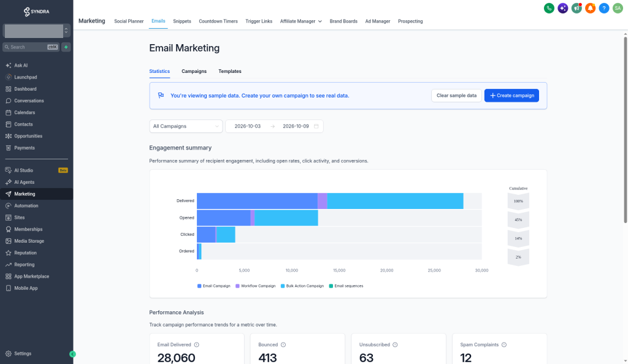Click the green lightning quick actions icon

(x=66, y=47)
